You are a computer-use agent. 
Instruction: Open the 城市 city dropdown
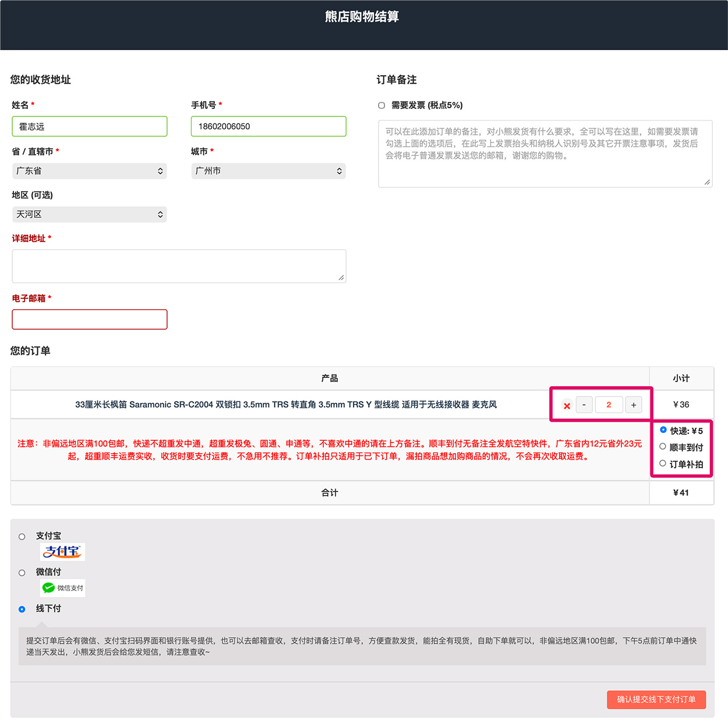pos(268,171)
